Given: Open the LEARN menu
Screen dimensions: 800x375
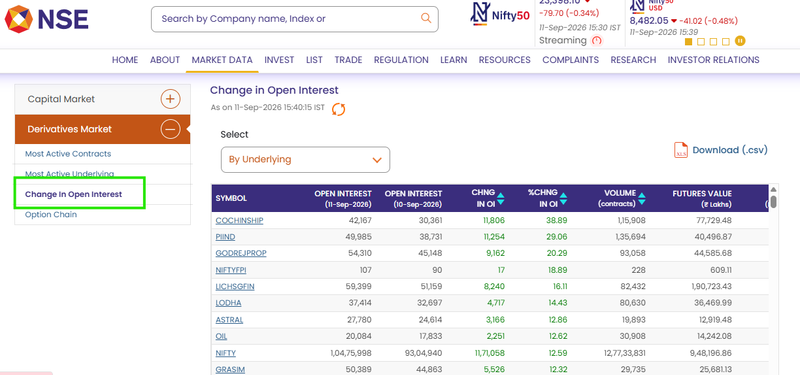Looking at the screenshot, I should [454, 60].
